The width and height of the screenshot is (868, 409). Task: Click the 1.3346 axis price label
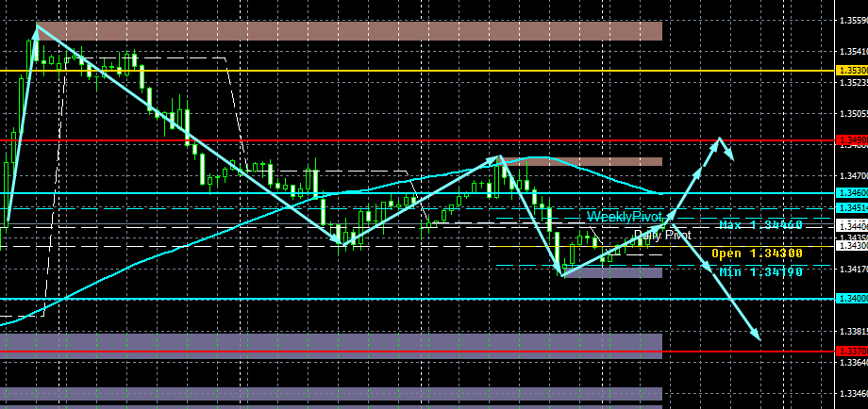click(x=853, y=394)
